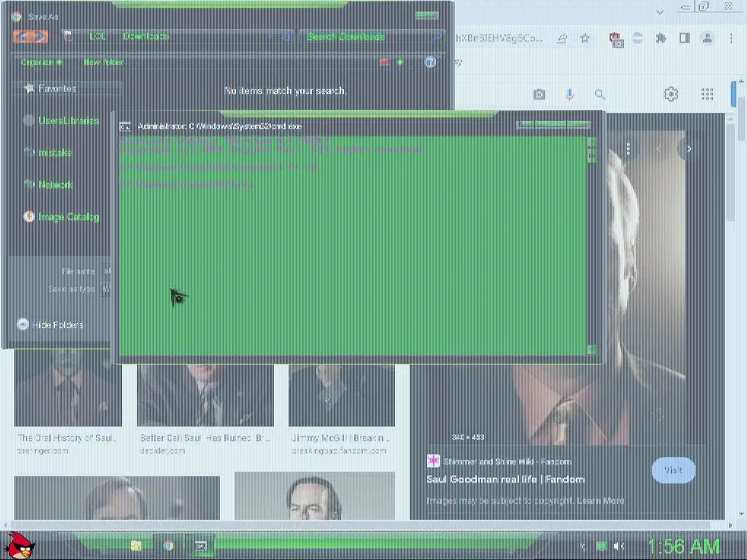Open the Shimmer and Shine Wiki source link
This screenshot has height=560, width=747.
[x=499, y=462]
